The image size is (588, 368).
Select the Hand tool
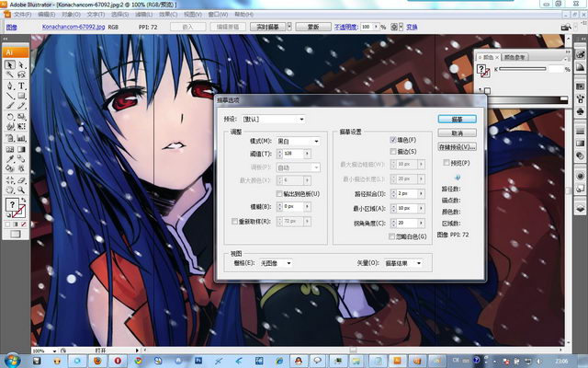(10, 190)
